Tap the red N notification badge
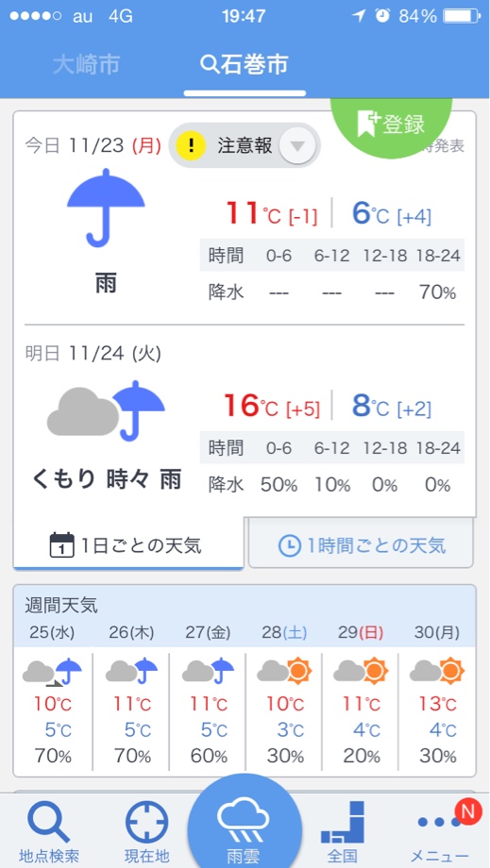This screenshot has height=868, width=490. [468, 811]
